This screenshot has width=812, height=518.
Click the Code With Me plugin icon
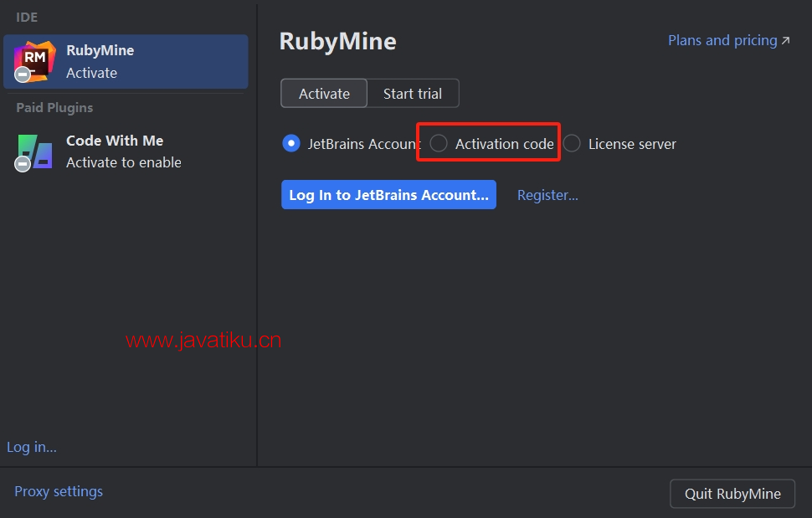coord(35,151)
